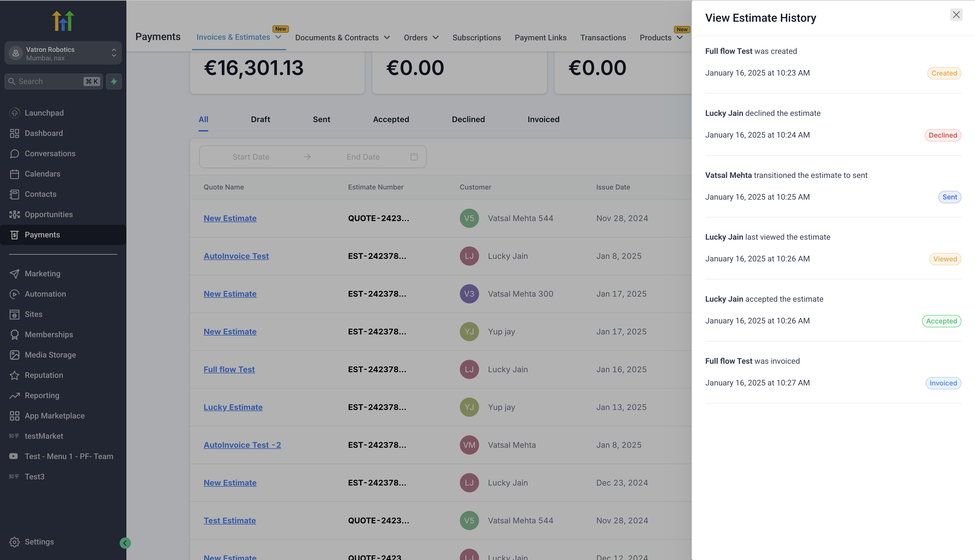Click the Automation sidebar icon
Viewport: 975px width, 560px height.
coord(15,294)
